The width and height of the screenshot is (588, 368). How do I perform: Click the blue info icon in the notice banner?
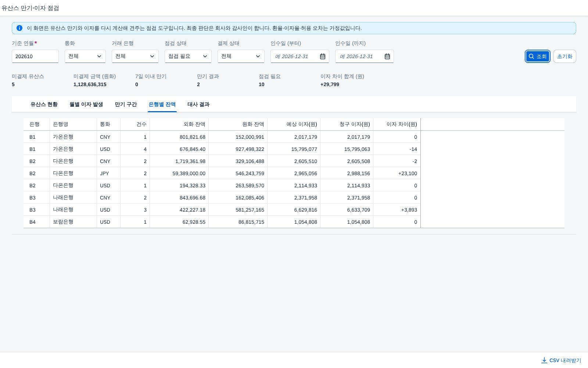pos(19,28)
